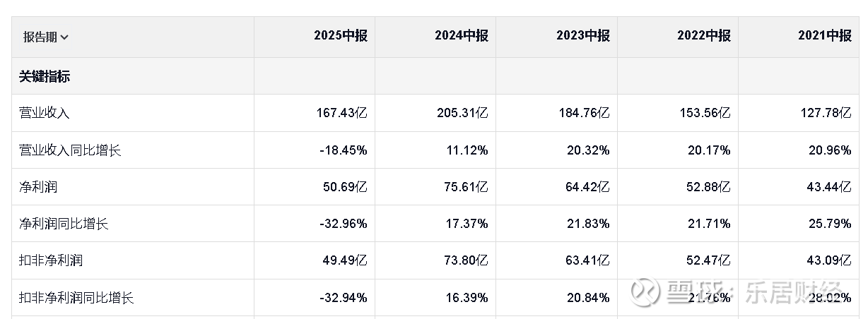
Task: Select the 营业收入 row label
Action: [x=44, y=113]
